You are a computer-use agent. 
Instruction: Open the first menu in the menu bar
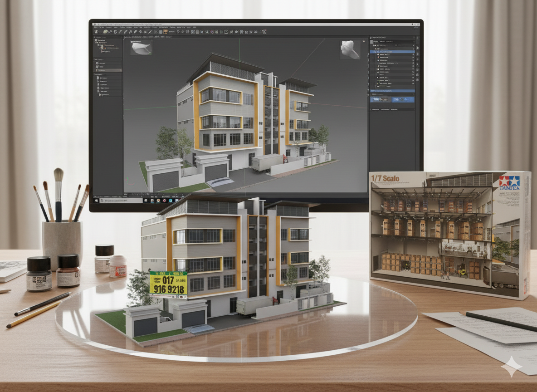(96, 27)
